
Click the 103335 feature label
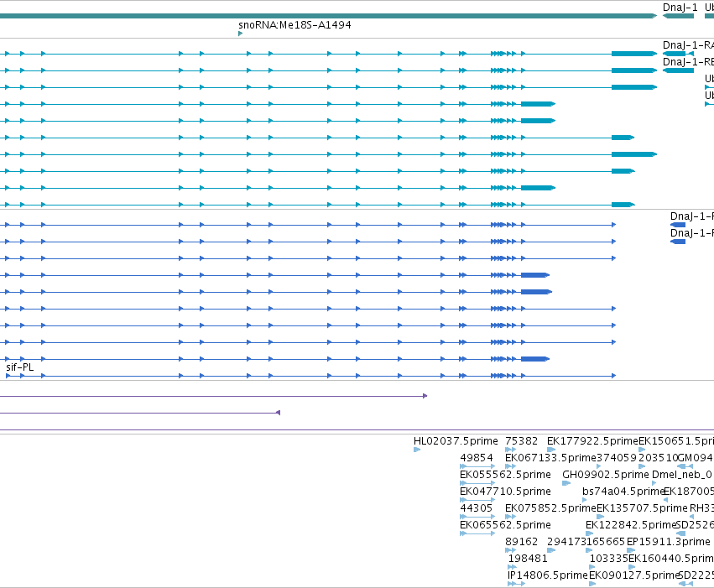pyautogui.click(x=609, y=559)
